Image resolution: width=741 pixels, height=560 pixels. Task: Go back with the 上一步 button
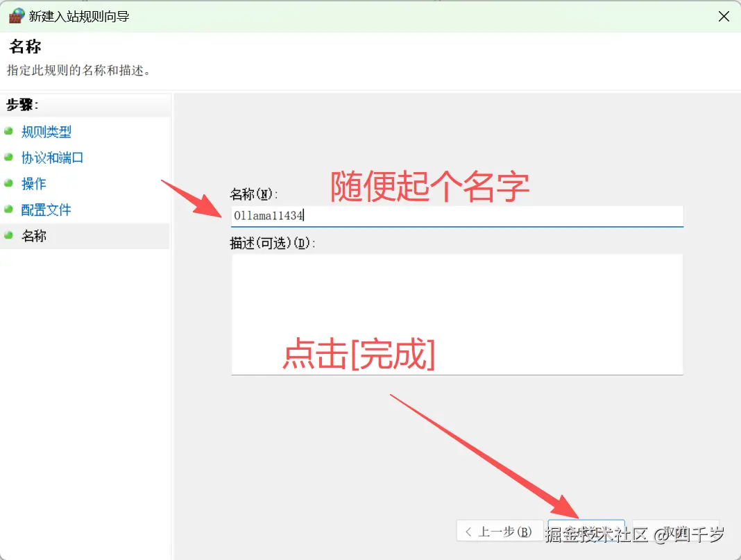(x=500, y=530)
